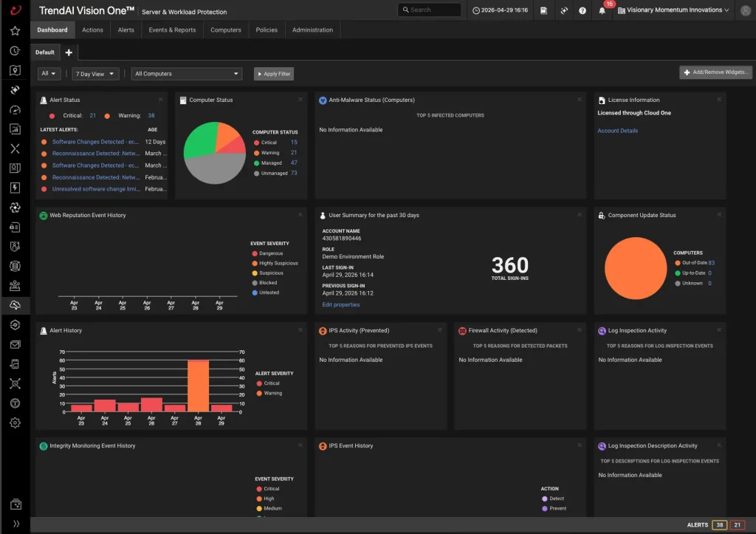
Task: Add a new dashboard tab with plus
Action: [69, 52]
